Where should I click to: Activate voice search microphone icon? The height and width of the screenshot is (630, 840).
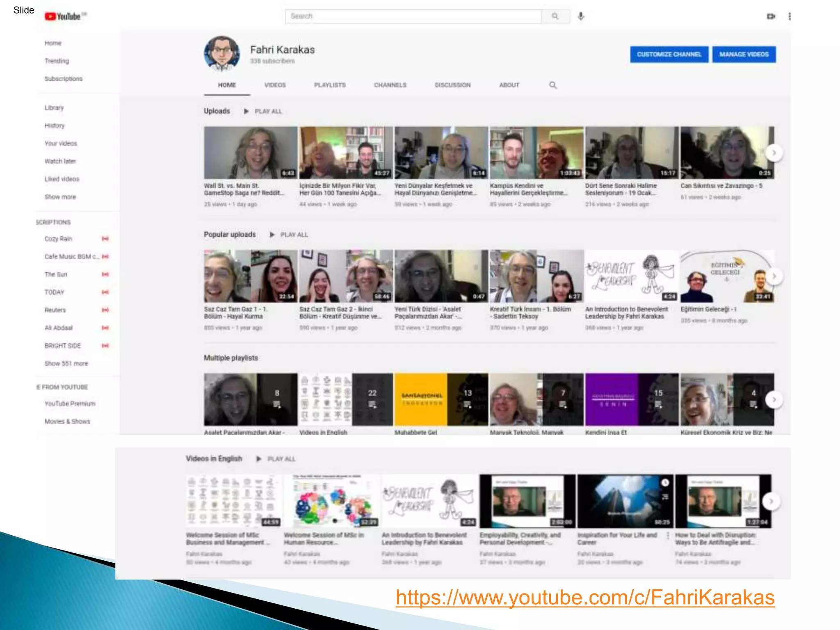click(x=581, y=16)
